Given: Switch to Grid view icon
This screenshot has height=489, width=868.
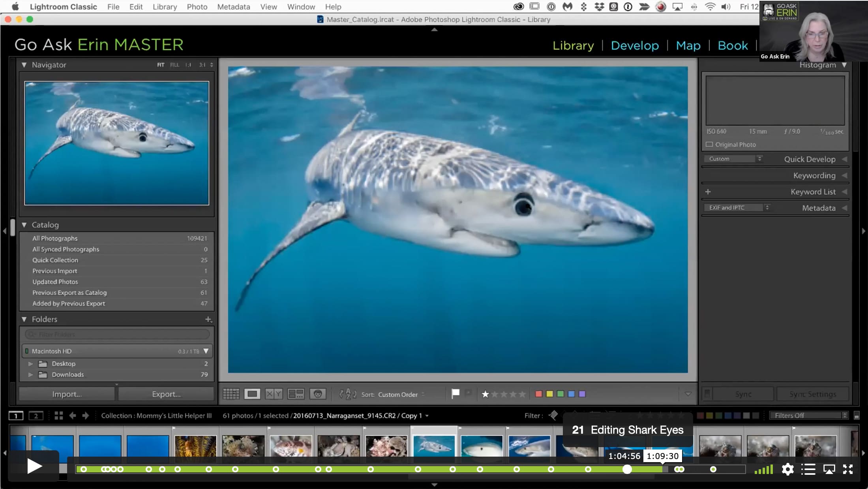Looking at the screenshot, I should 231,394.
